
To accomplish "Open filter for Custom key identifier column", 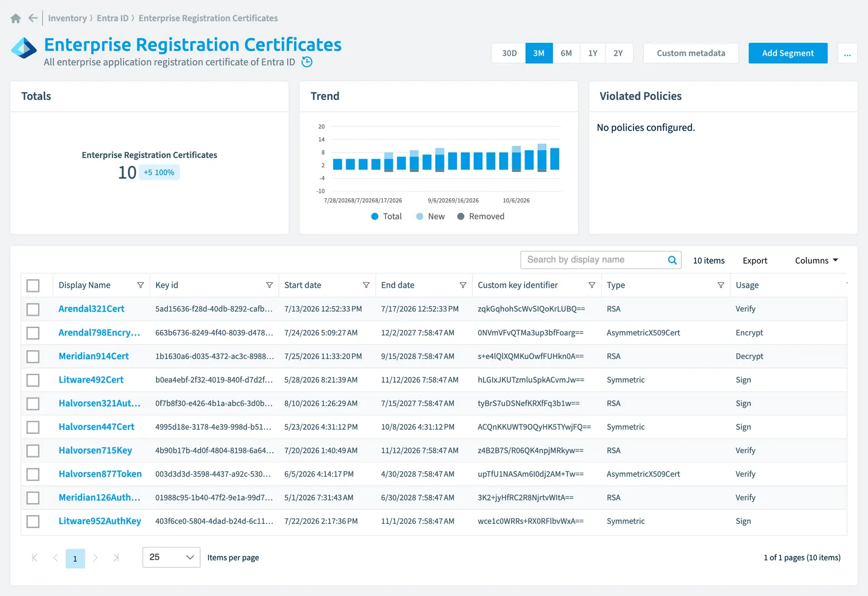I will [x=592, y=285].
